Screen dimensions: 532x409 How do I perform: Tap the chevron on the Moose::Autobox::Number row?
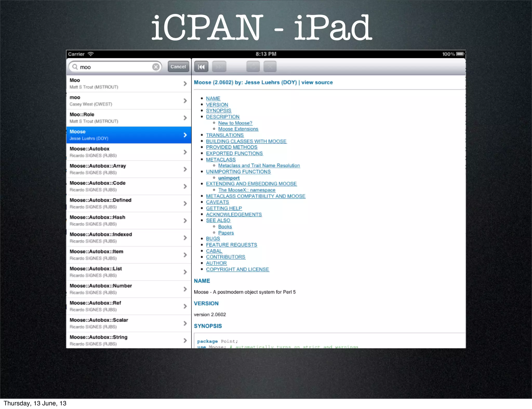pos(185,289)
